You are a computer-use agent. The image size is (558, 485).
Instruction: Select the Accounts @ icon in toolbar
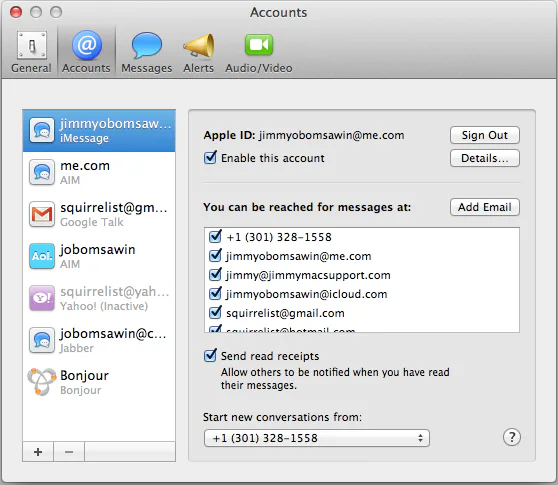[x=87, y=45]
